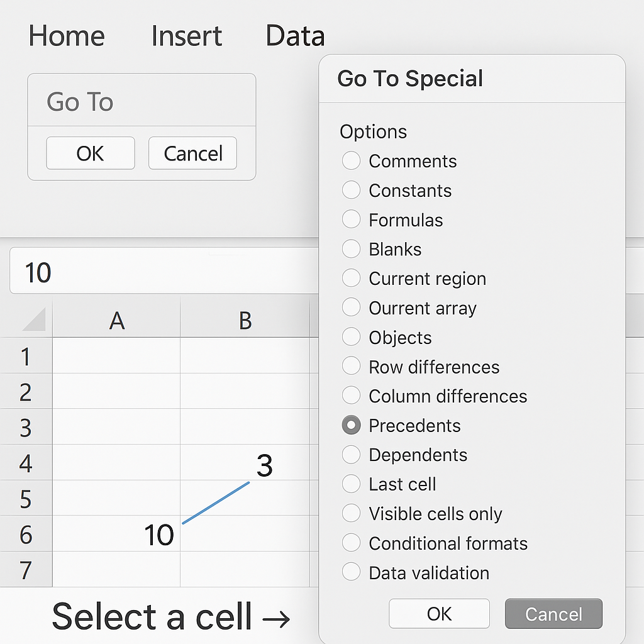Viewport: 644px width, 644px height.
Task: Switch to the Insert tab
Action: coord(186,36)
